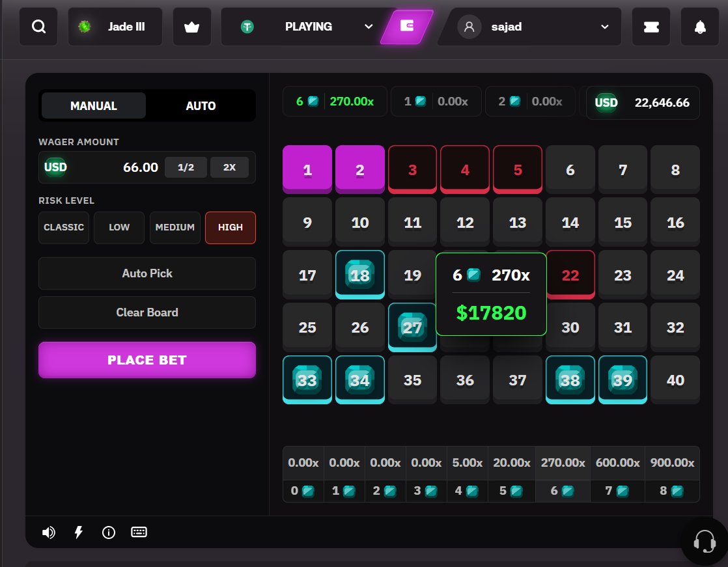Open the notifications bell
Screen dimensions: 728x567
tap(700, 27)
